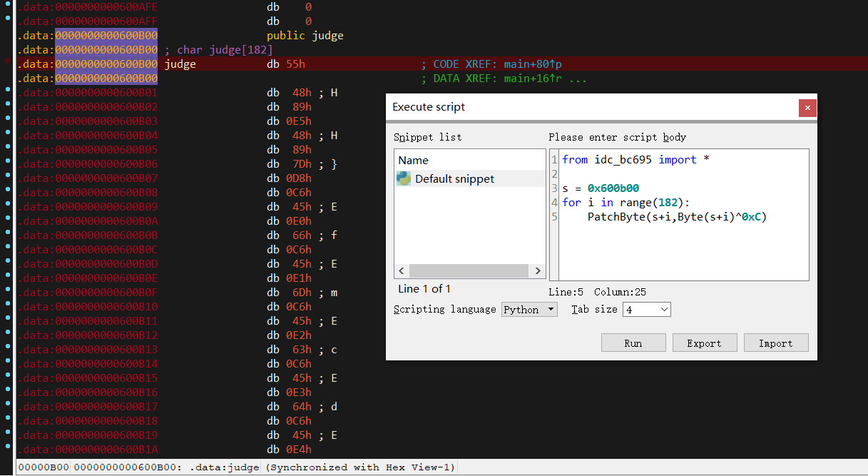Click the empty line 2 in script body
The image size is (868, 476).
[x=683, y=173]
